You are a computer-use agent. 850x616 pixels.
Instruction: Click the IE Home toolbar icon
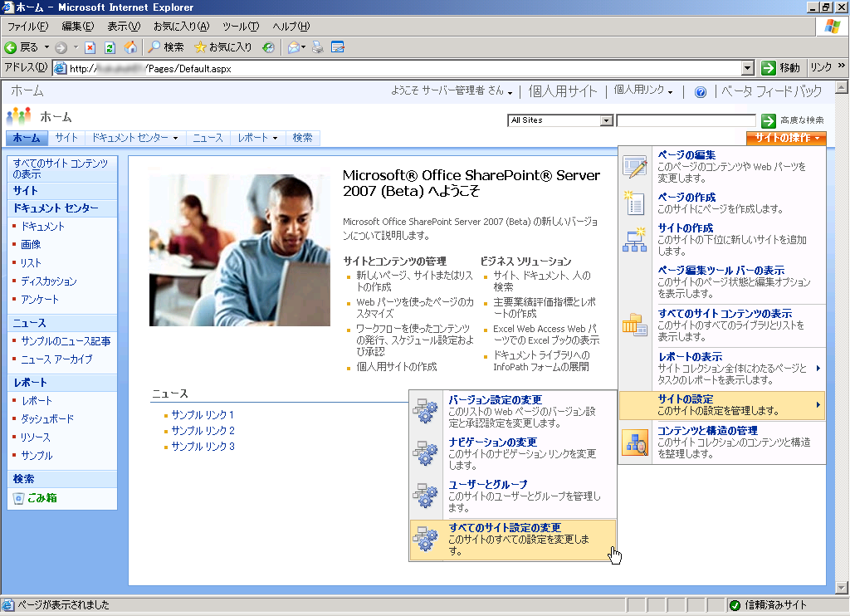pyautogui.click(x=130, y=47)
